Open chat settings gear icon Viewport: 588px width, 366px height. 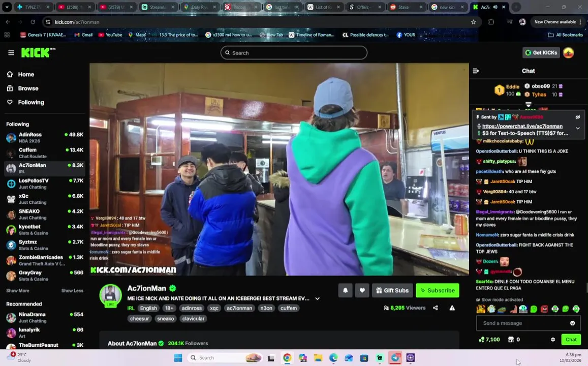coord(553,340)
